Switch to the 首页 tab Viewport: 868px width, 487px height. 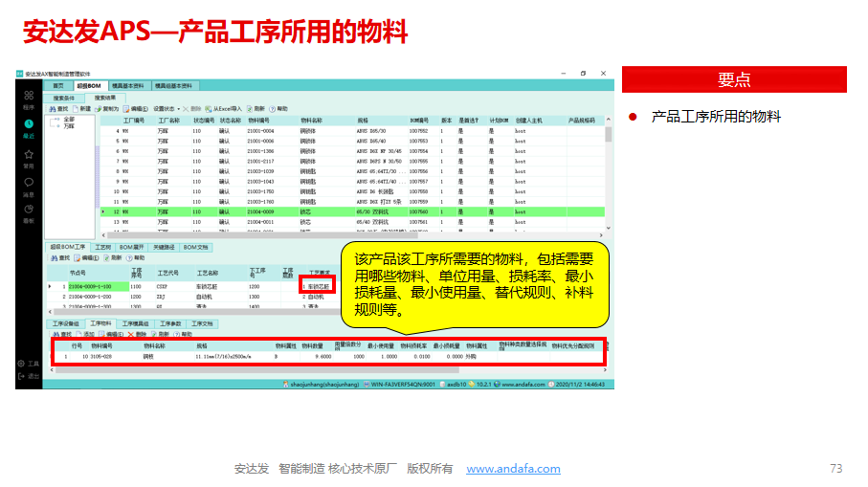coord(58,86)
